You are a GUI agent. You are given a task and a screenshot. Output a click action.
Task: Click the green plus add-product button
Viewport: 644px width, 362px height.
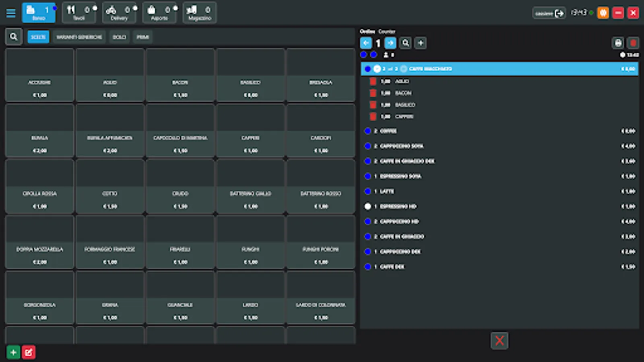(13, 352)
